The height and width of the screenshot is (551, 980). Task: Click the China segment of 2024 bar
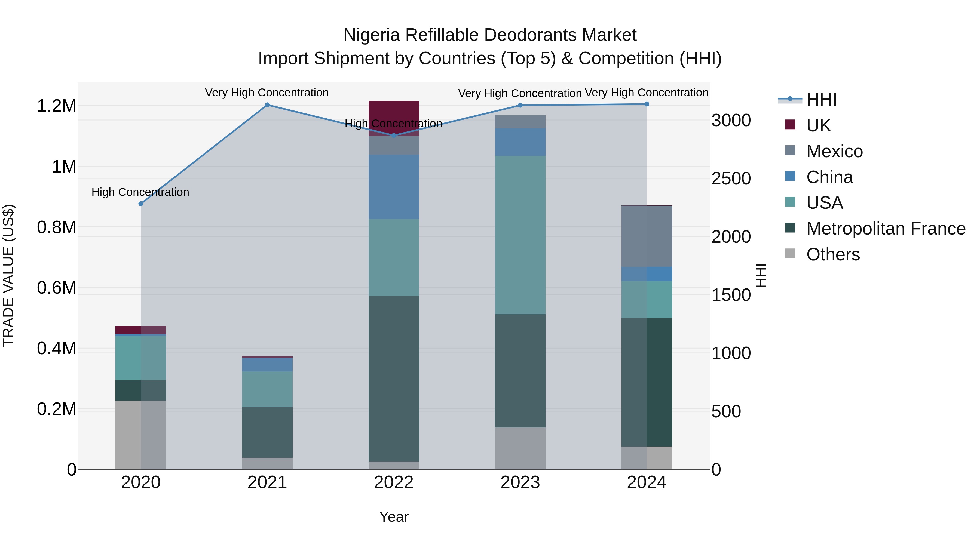(x=647, y=274)
